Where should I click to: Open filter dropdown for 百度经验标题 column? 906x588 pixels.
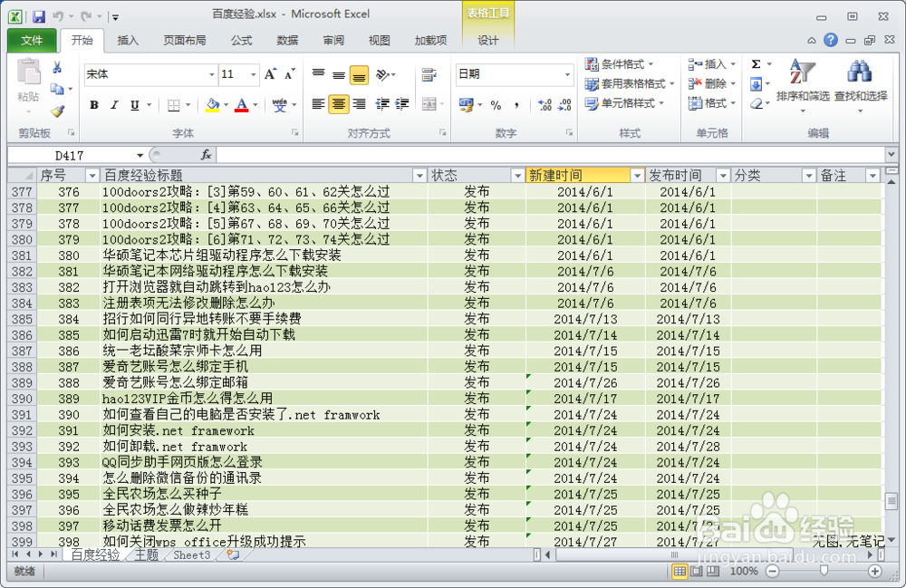pyautogui.click(x=419, y=175)
